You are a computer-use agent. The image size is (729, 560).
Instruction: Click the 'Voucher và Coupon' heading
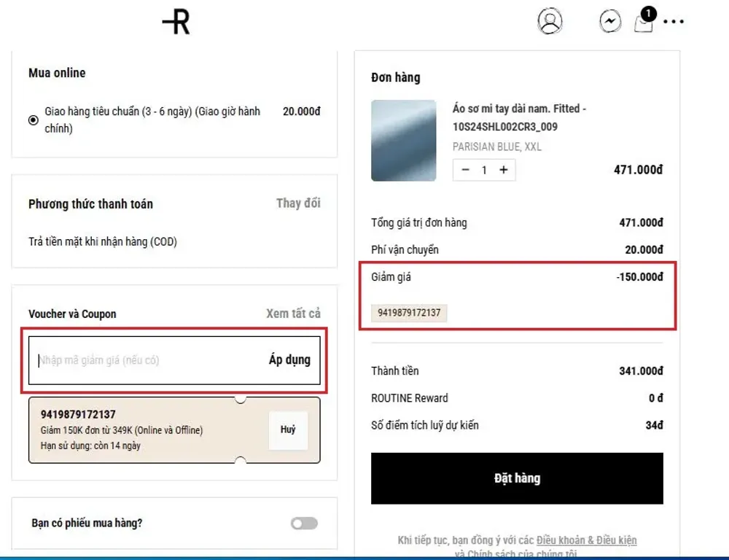coord(72,314)
